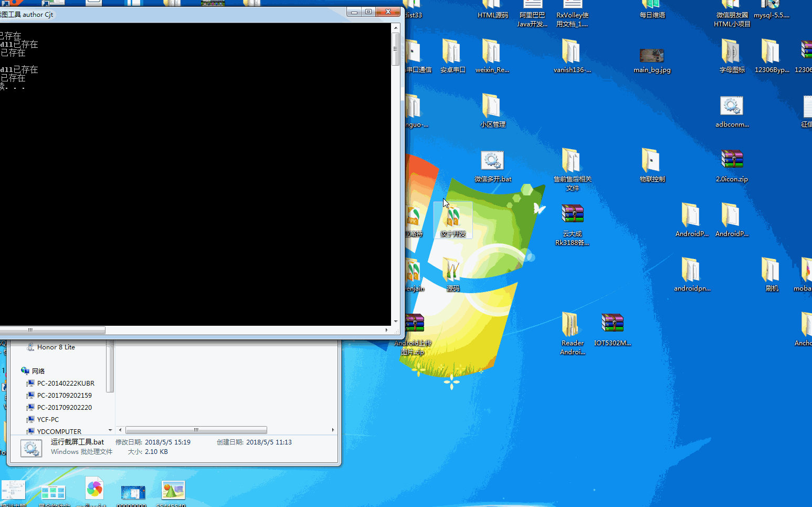Open the 小区管理 folder

pyautogui.click(x=492, y=111)
